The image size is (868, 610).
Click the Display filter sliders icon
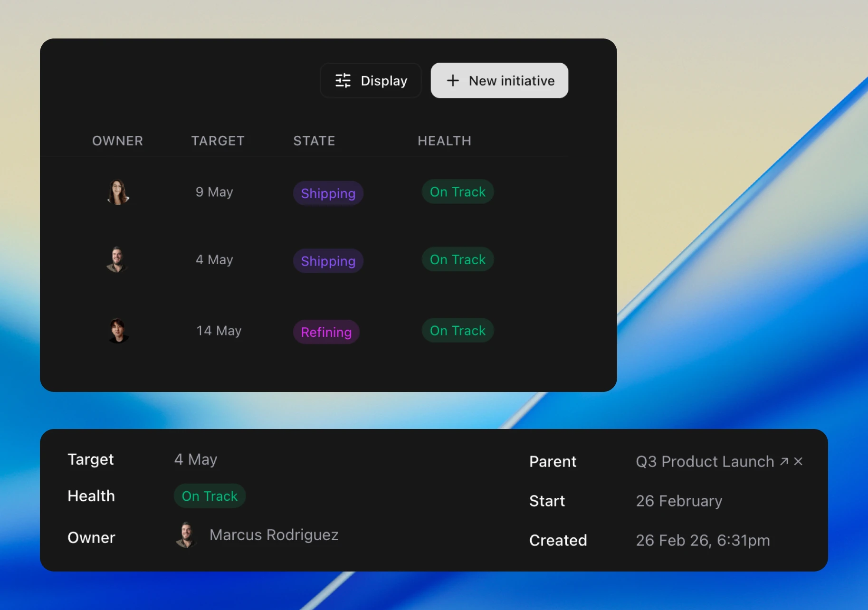click(x=343, y=81)
